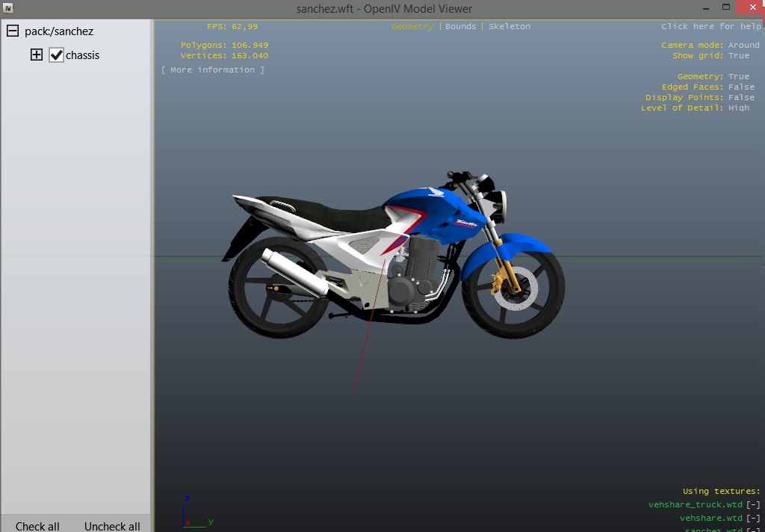Viewport: 765px width, 532px height.
Task: Switch to the Skeleton view tab
Action: coord(510,26)
